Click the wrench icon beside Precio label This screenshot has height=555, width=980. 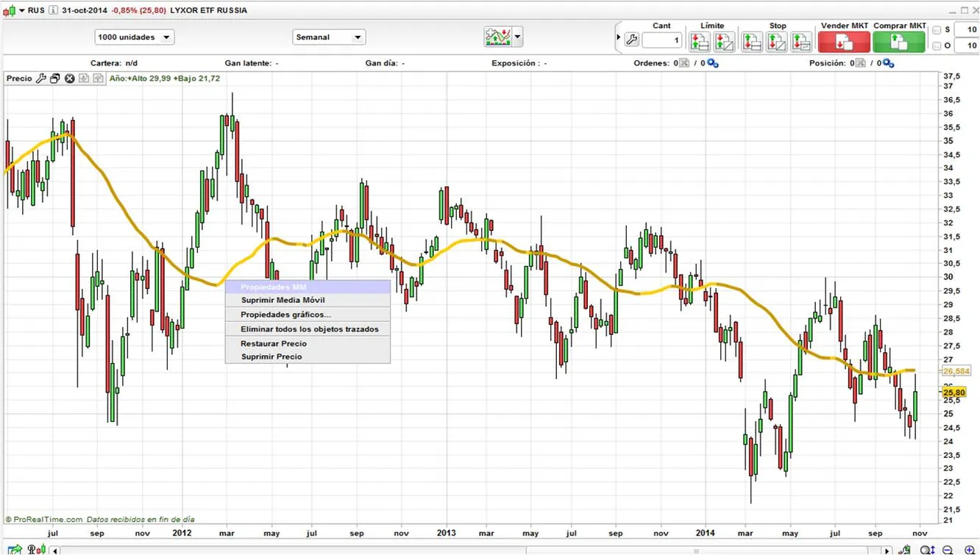[x=41, y=79]
